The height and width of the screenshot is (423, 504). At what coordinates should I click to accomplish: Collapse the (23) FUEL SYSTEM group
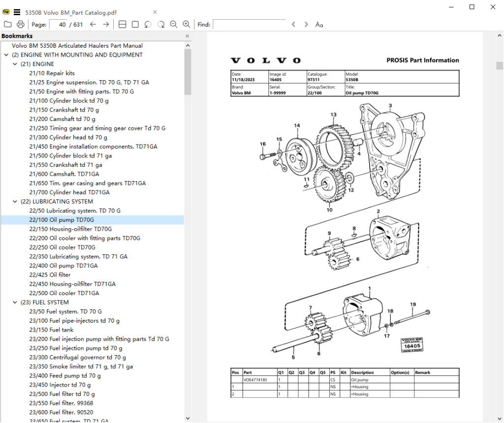pyautogui.click(x=14, y=302)
